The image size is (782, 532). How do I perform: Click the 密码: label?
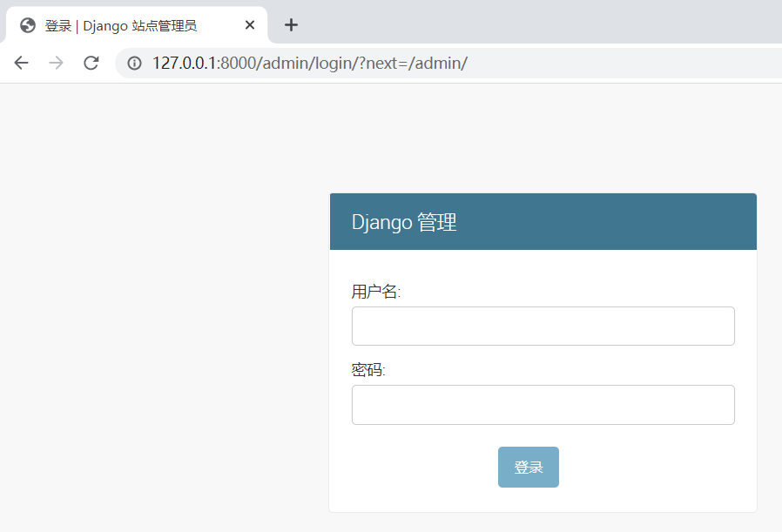(x=368, y=370)
